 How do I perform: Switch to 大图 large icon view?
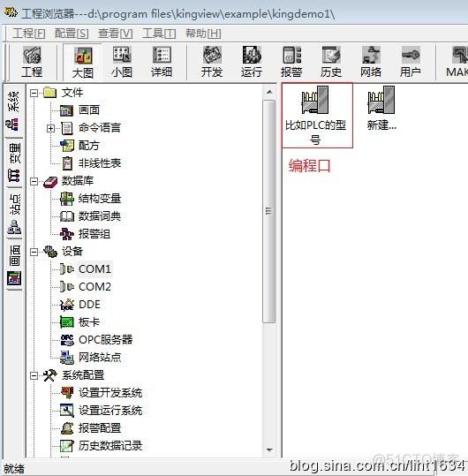tap(83, 62)
